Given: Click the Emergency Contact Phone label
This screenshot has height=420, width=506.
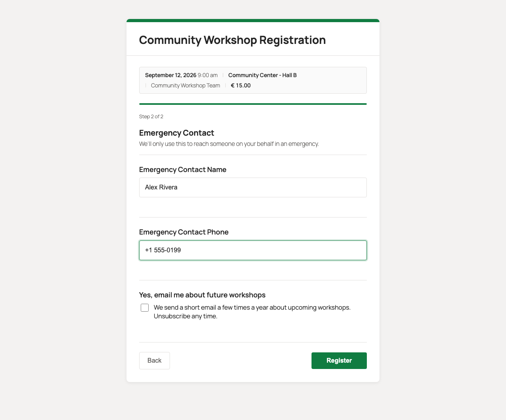Looking at the screenshot, I should pos(184,232).
